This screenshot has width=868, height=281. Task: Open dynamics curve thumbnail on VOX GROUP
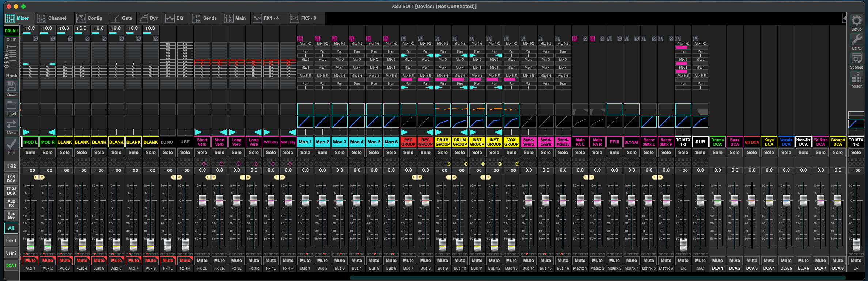(x=511, y=122)
